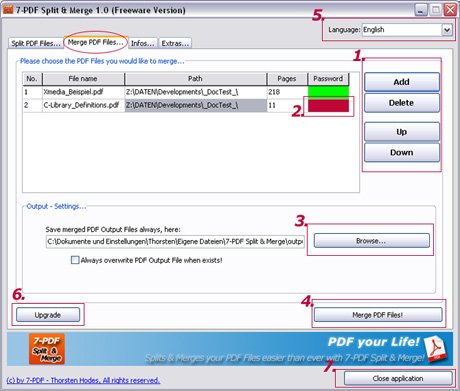Minimize the 7-PDF window

click(x=421, y=10)
